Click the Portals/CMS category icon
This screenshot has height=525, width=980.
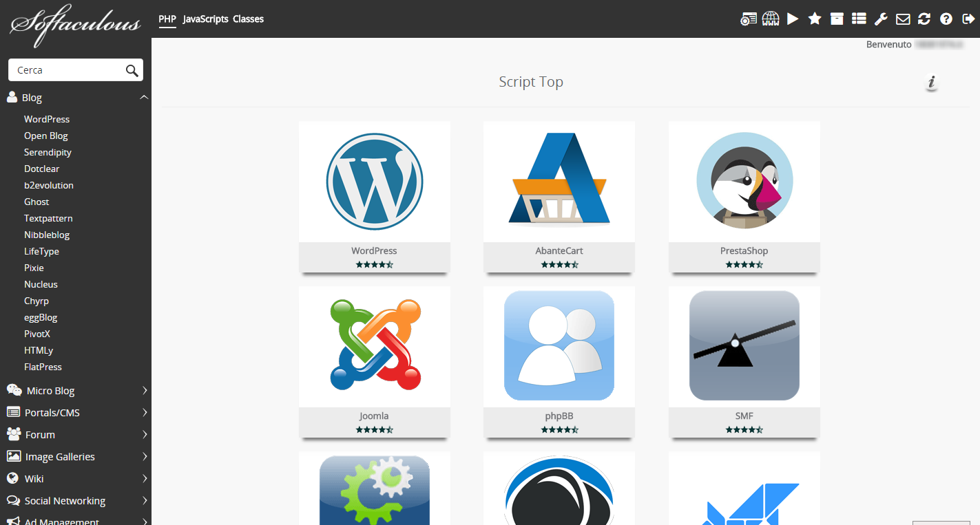(x=13, y=412)
